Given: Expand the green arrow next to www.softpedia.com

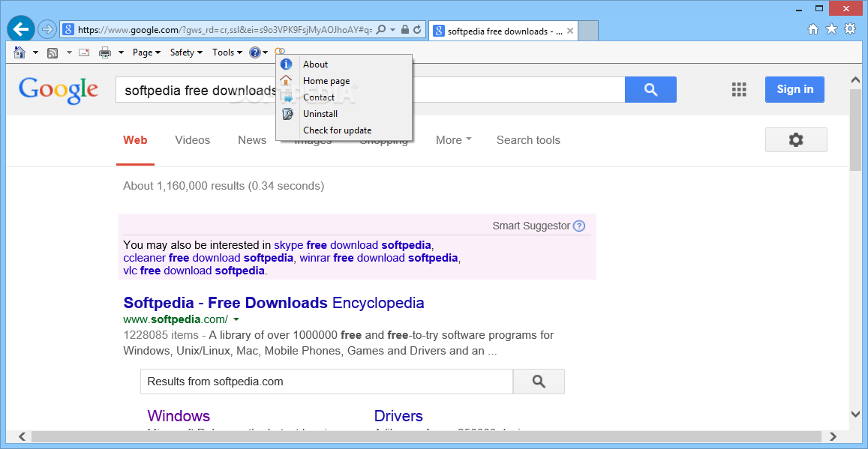Looking at the screenshot, I should click(x=236, y=319).
